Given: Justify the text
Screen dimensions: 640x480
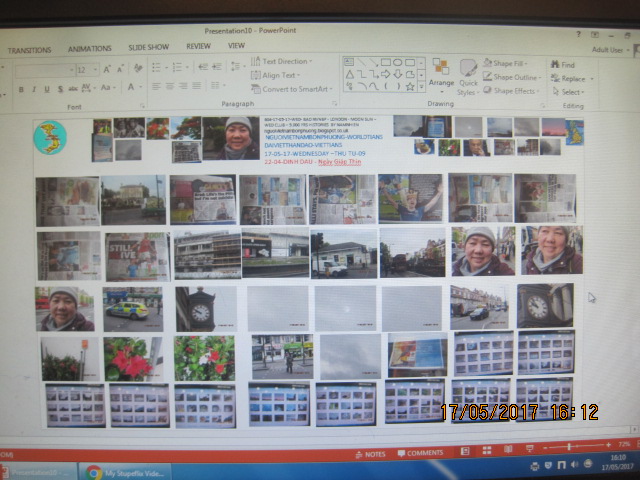Looking at the screenshot, I should pyautogui.click(x=197, y=85).
